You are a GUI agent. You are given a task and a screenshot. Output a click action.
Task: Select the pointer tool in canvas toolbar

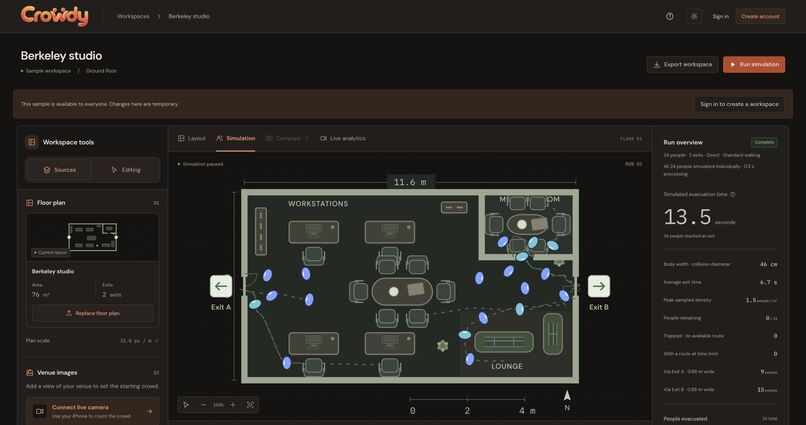pos(186,405)
